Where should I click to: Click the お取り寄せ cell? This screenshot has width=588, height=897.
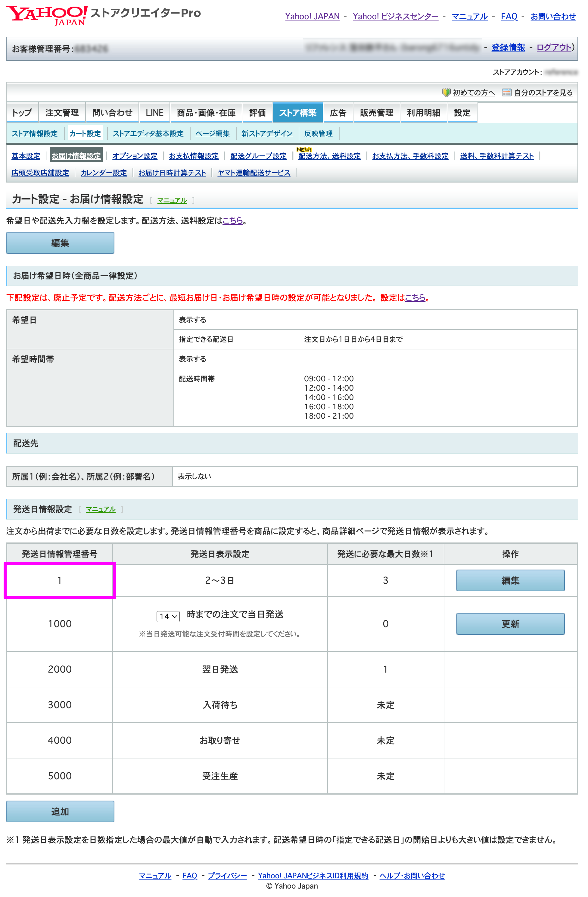[220, 740]
